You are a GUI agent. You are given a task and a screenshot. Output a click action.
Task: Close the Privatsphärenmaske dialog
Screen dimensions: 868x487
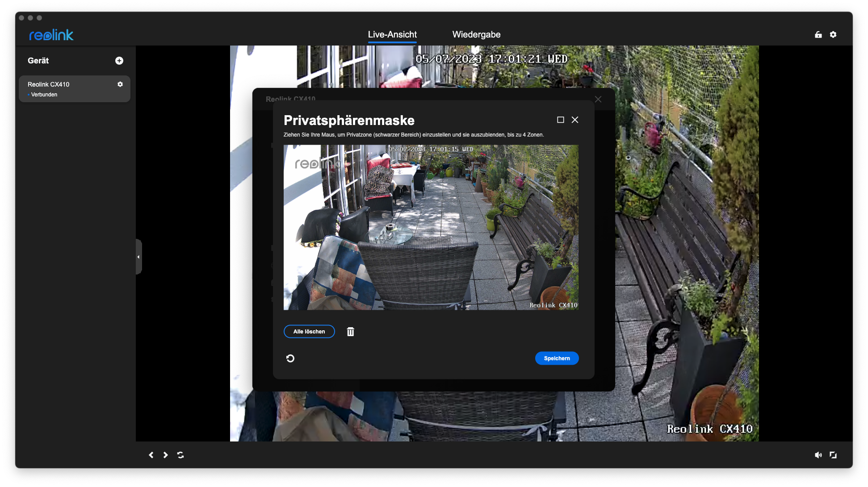coord(575,120)
